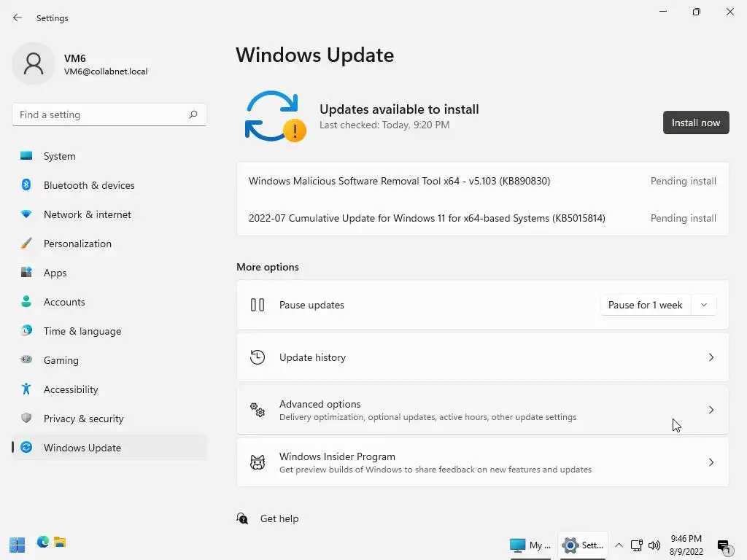
Task: Click the volume speaker tray icon
Action: 654,545
